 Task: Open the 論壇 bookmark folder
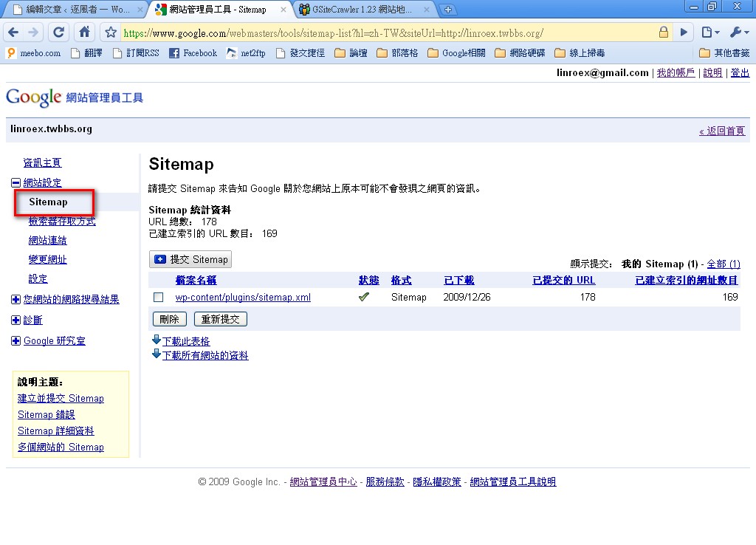[x=351, y=53]
